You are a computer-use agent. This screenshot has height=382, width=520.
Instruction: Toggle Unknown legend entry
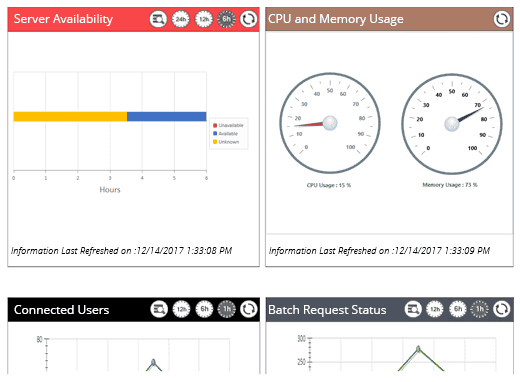(x=226, y=142)
